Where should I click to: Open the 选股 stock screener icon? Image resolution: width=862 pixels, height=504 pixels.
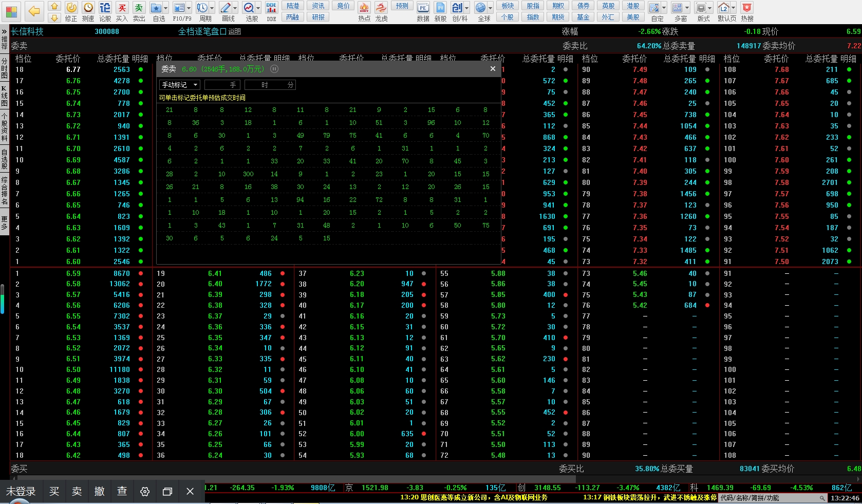(249, 8)
